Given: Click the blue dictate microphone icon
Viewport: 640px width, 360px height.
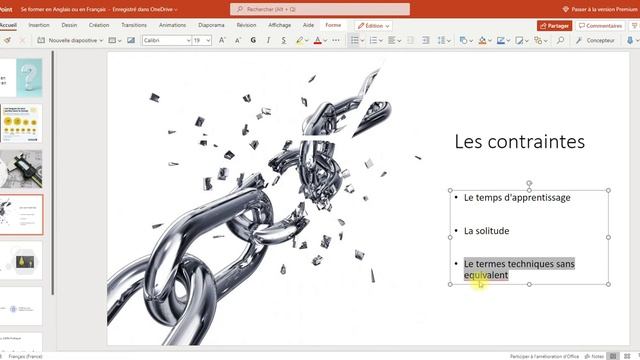Looking at the screenshot, I should click(x=630, y=40).
